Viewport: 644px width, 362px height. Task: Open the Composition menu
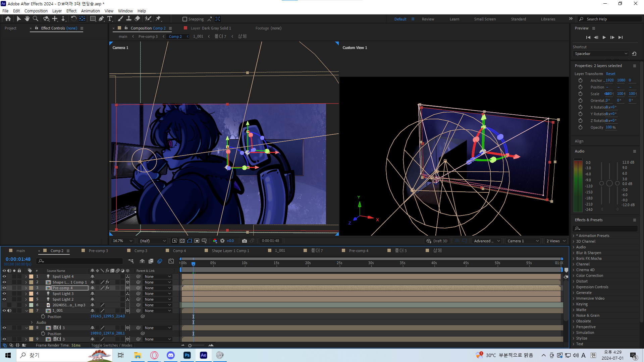(x=36, y=11)
